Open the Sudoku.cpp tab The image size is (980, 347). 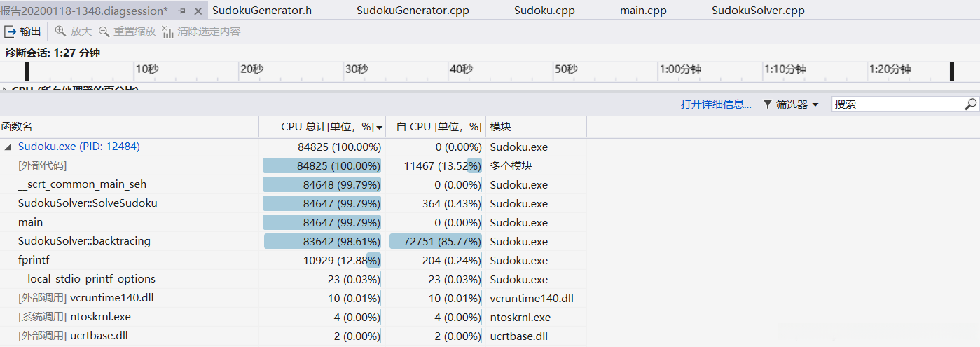pyautogui.click(x=544, y=11)
